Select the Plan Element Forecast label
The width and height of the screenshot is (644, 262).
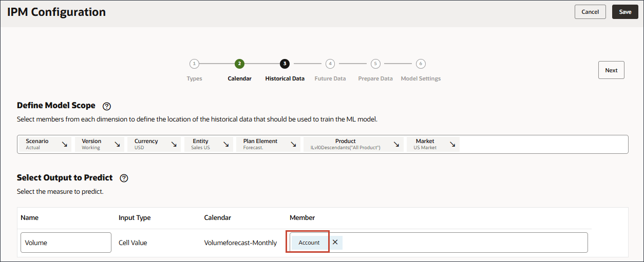pyautogui.click(x=260, y=144)
